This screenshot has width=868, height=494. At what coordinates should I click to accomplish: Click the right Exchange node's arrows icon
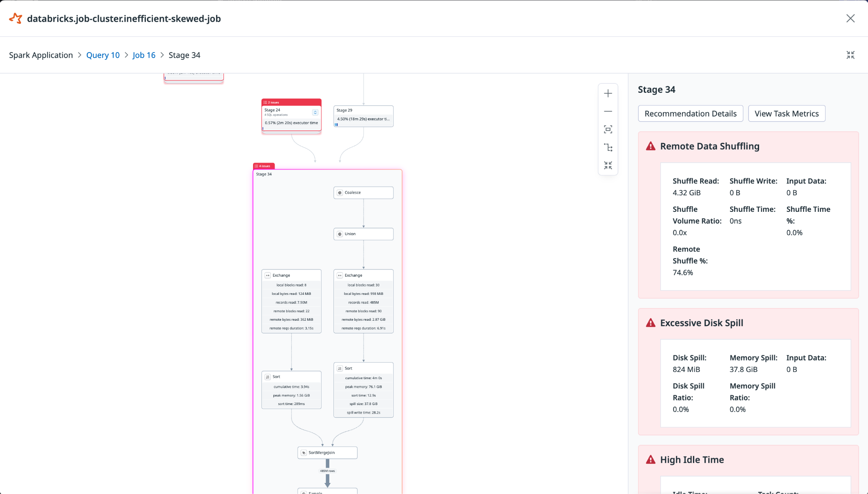339,275
